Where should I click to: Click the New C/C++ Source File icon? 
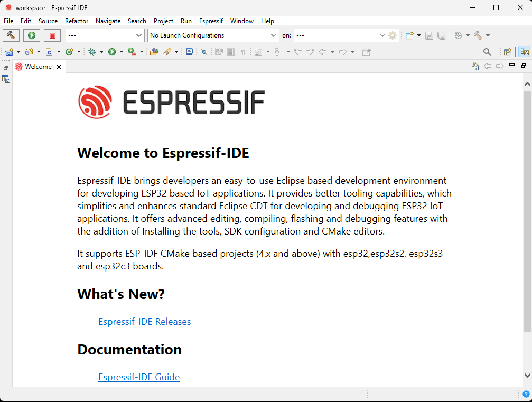(50, 52)
